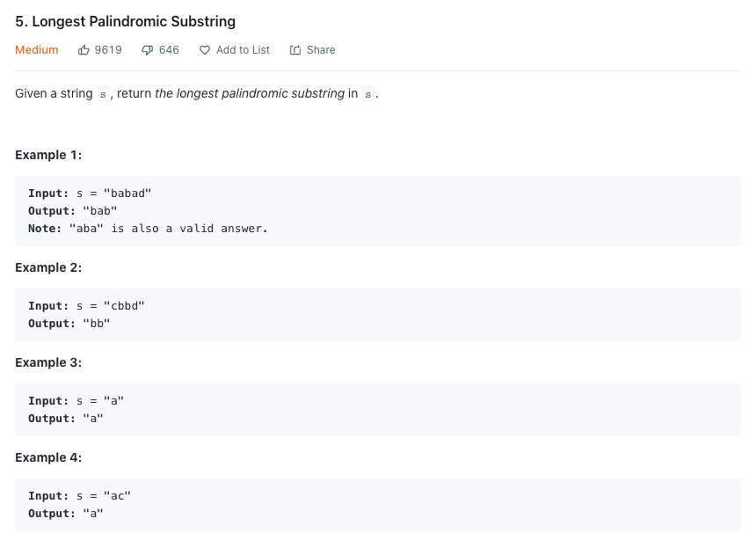Click the Medium difficulty label
This screenshot has width=756, height=555.
(37, 50)
